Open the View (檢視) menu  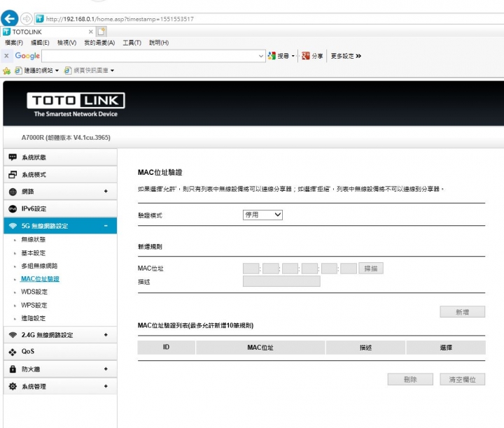[x=67, y=43]
